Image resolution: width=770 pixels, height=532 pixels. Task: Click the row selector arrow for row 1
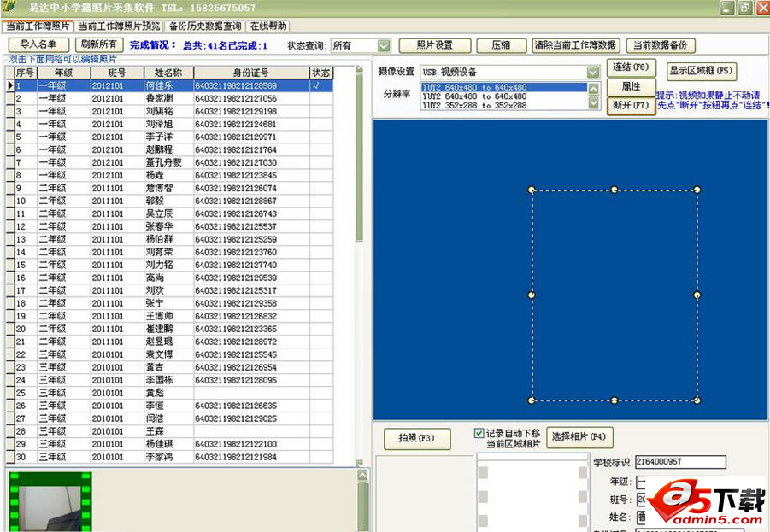point(10,86)
